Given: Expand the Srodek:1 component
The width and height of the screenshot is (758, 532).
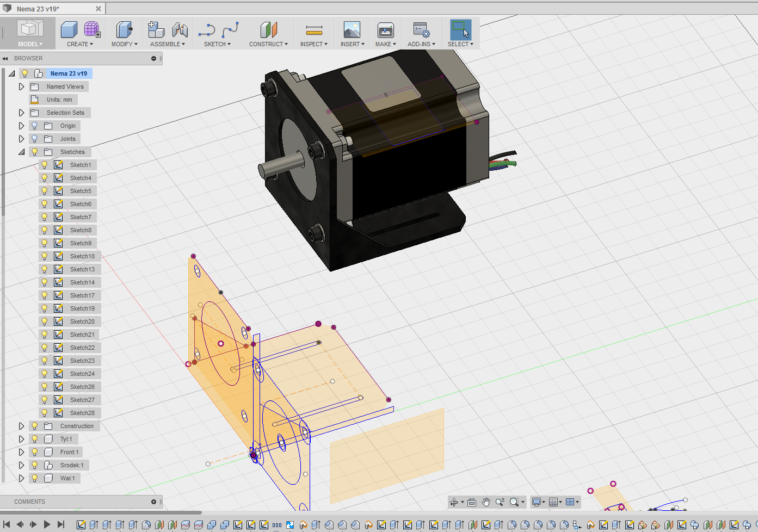Looking at the screenshot, I should coord(21,465).
